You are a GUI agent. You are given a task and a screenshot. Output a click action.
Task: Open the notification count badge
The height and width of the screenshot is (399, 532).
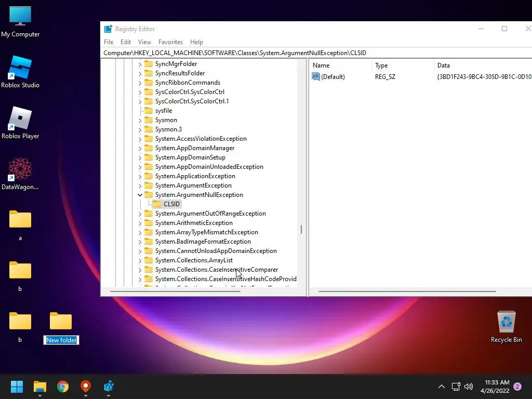point(517,387)
